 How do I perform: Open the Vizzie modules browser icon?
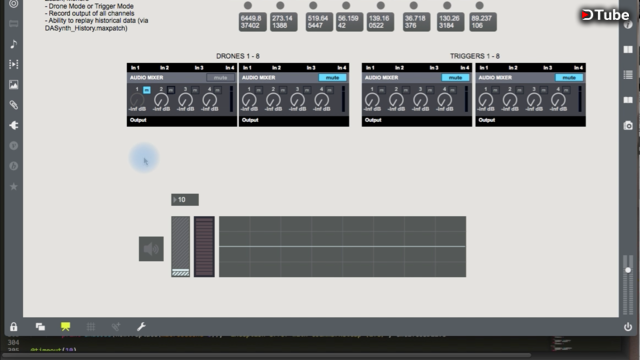13,146
